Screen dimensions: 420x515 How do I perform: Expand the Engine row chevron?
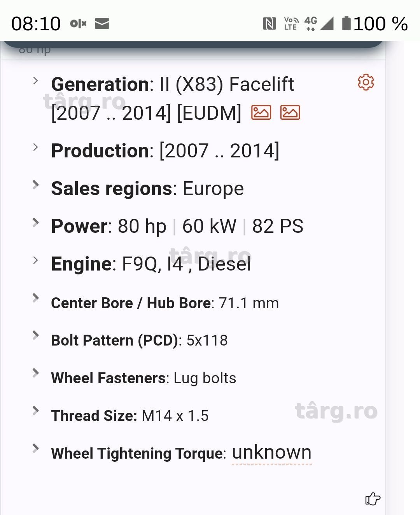click(35, 260)
